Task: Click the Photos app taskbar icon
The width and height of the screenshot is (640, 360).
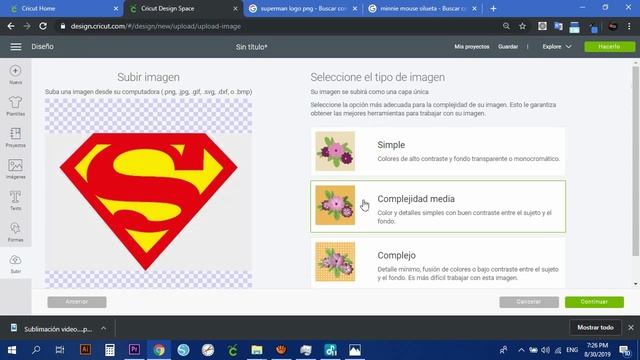Action: pos(355,350)
